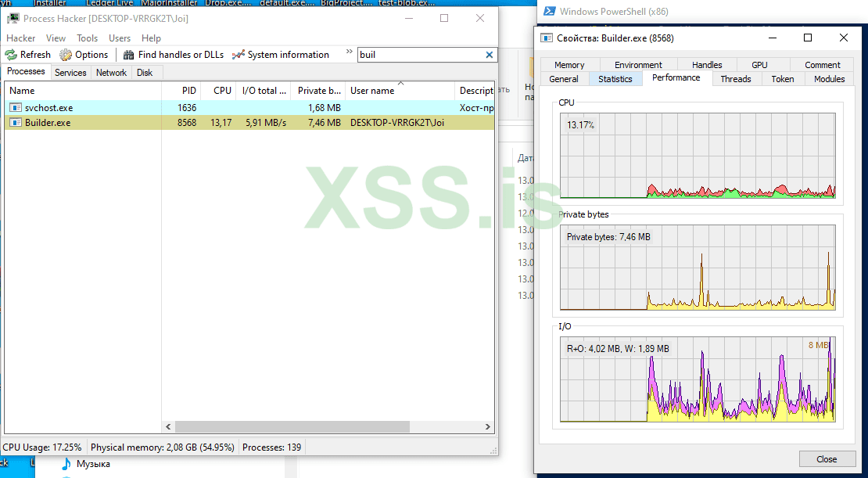Click the Builder.exe properties window icon

click(x=547, y=38)
